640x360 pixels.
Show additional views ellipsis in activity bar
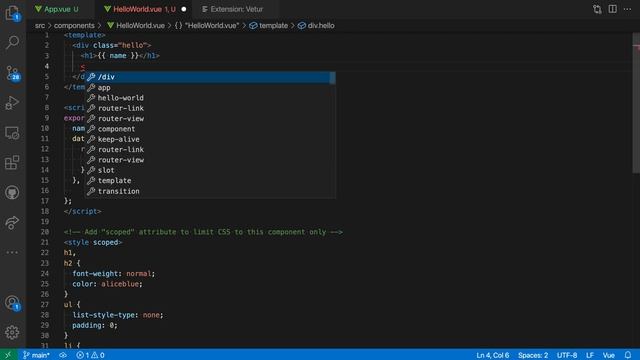click(12, 252)
